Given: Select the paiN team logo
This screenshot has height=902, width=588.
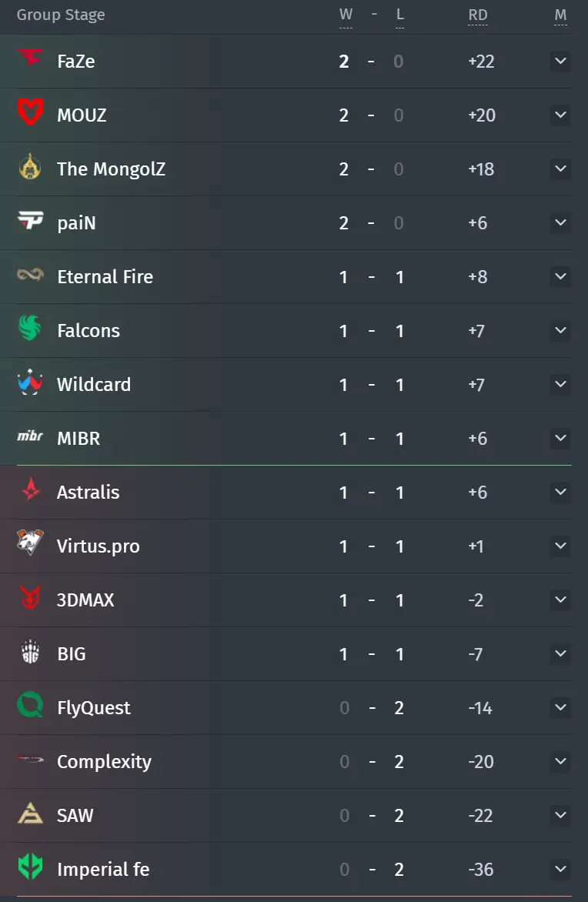Looking at the screenshot, I should pos(30,220).
